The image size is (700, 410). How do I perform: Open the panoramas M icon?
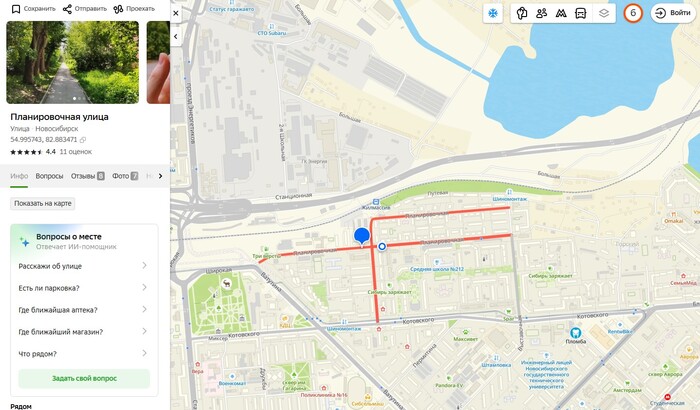click(561, 13)
